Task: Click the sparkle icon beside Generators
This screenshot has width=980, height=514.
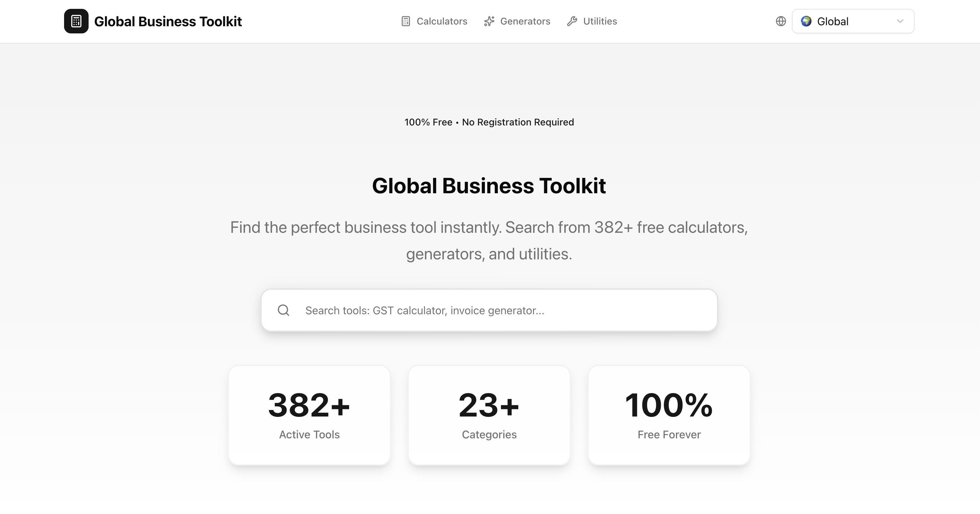Action: tap(489, 21)
